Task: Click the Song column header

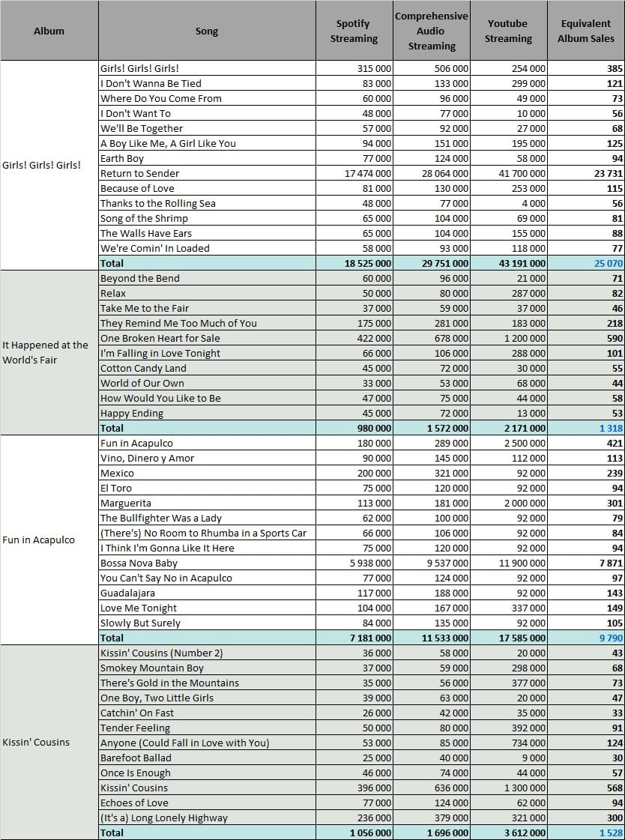Action: (207, 31)
